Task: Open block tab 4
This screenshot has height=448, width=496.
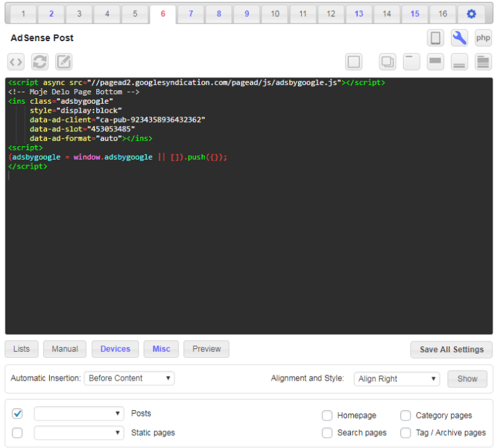Action: [x=107, y=14]
